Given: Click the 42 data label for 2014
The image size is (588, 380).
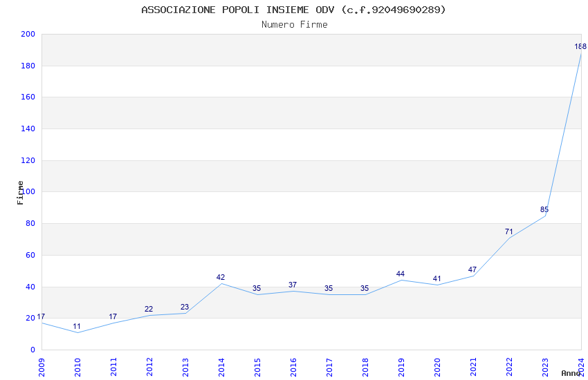Looking at the screenshot, I should click(x=221, y=277).
